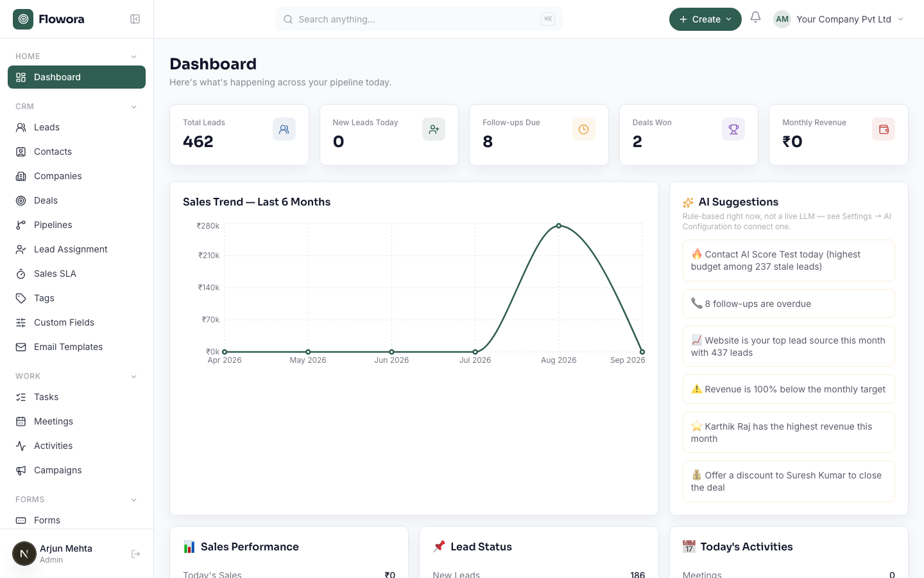Viewport: 924px width, 578px height.
Task: Open Pipelines page
Action: pos(76,225)
